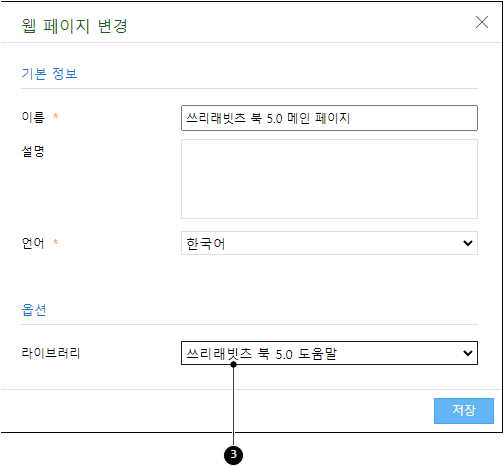
Task: Select the 기본 정보 section heading
Action: (49, 73)
